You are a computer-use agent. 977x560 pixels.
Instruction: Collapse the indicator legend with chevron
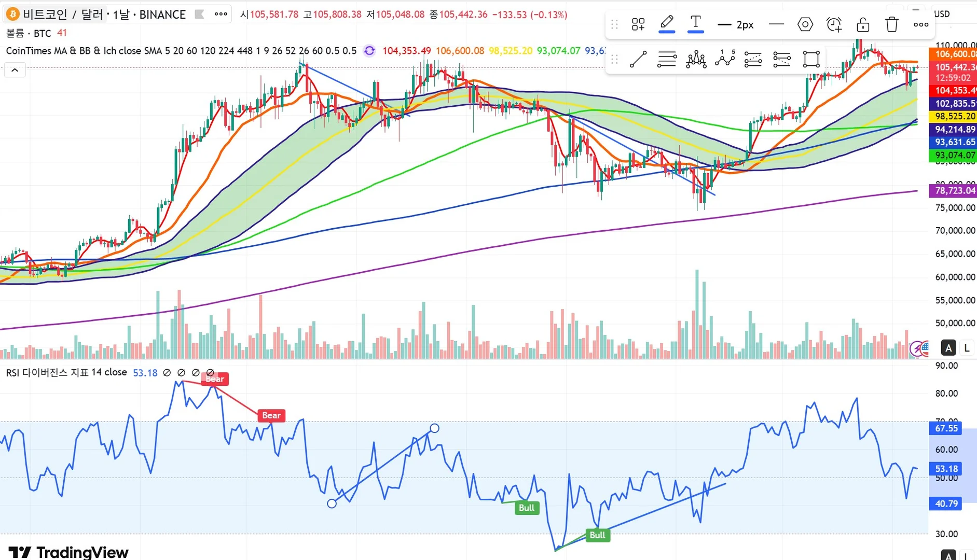point(15,70)
